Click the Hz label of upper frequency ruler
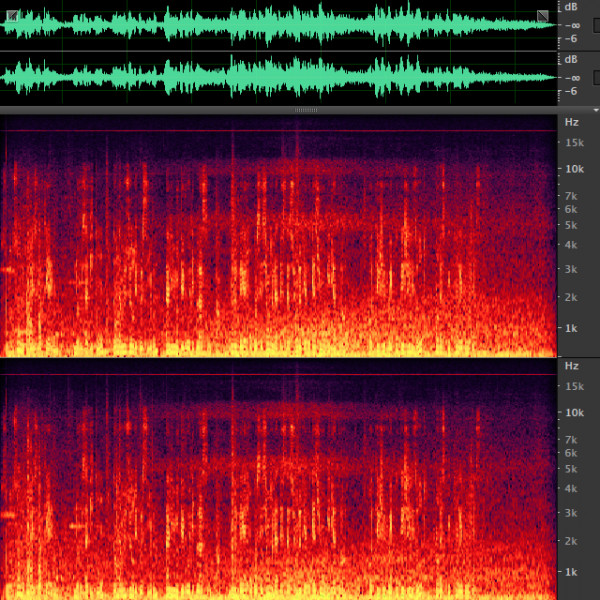The height and width of the screenshot is (600, 600). [571, 122]
